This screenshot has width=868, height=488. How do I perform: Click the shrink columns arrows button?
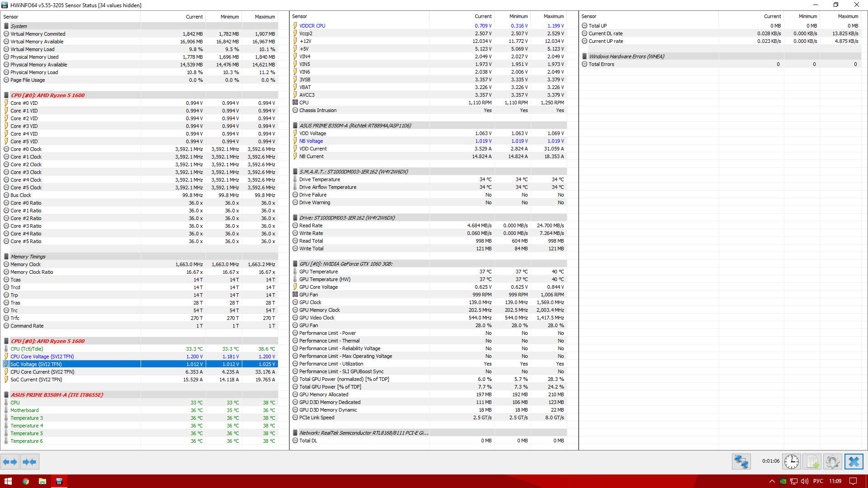(x=29, y=462)
